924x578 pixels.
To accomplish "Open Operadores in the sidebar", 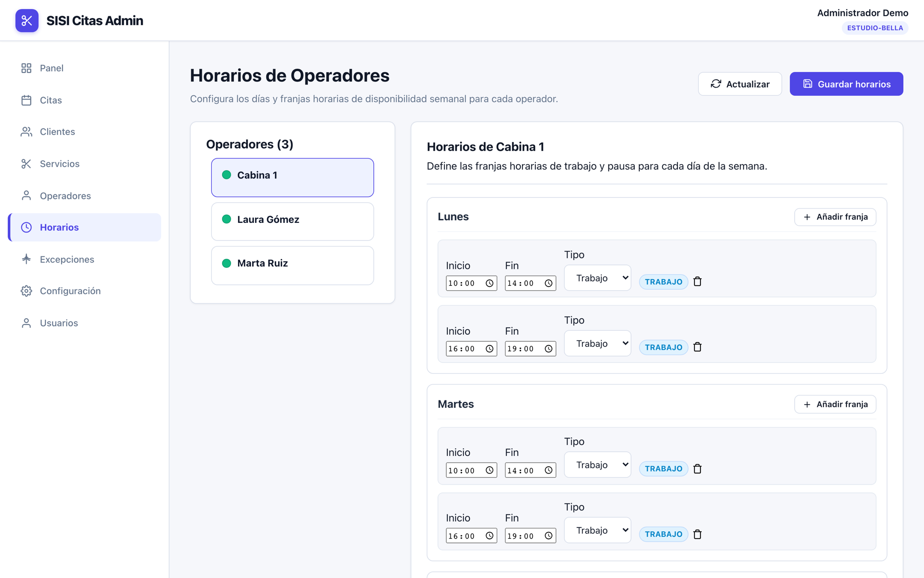I will point(85,196).
